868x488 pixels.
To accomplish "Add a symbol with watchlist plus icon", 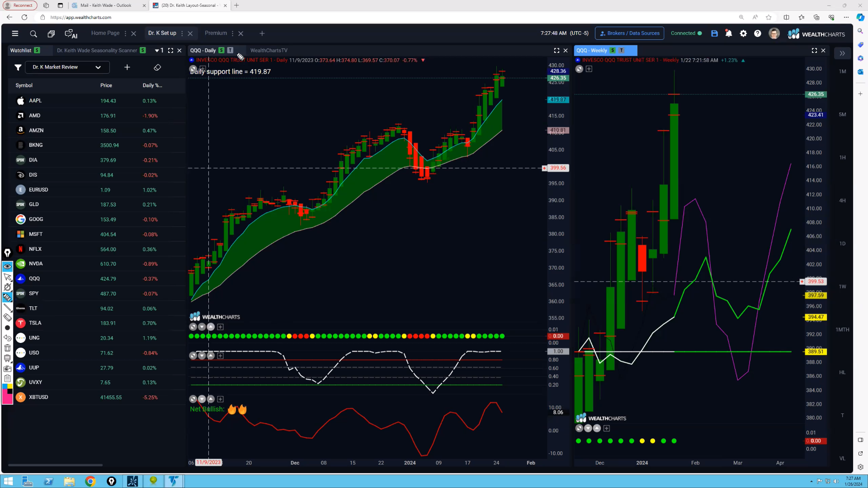I will coord(127,67).
